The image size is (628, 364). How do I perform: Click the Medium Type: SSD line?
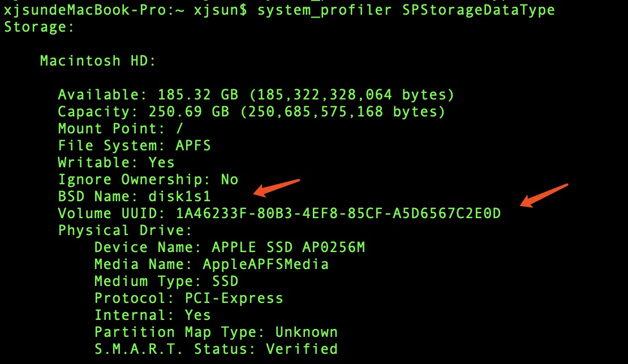pos(166,281)
